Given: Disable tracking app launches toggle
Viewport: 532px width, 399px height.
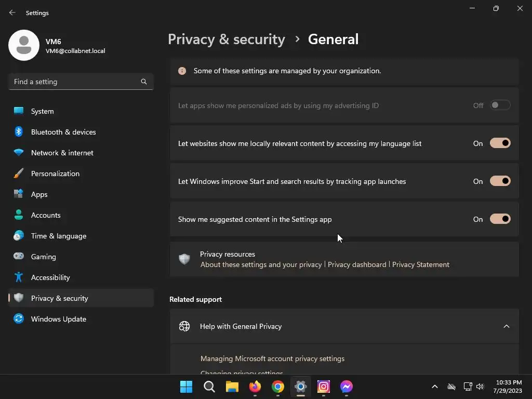Looking at the screenshot, I should point(500,181).
